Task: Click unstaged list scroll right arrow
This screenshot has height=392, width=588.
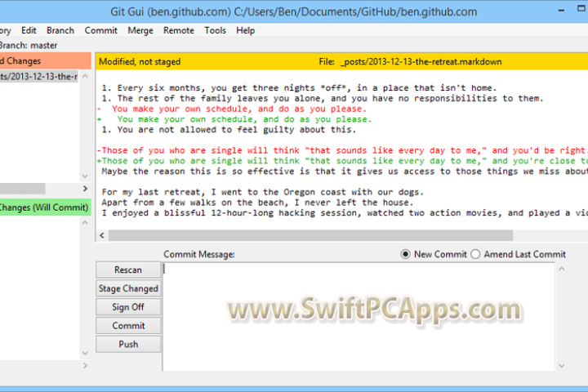Action: tap(85, 189)
